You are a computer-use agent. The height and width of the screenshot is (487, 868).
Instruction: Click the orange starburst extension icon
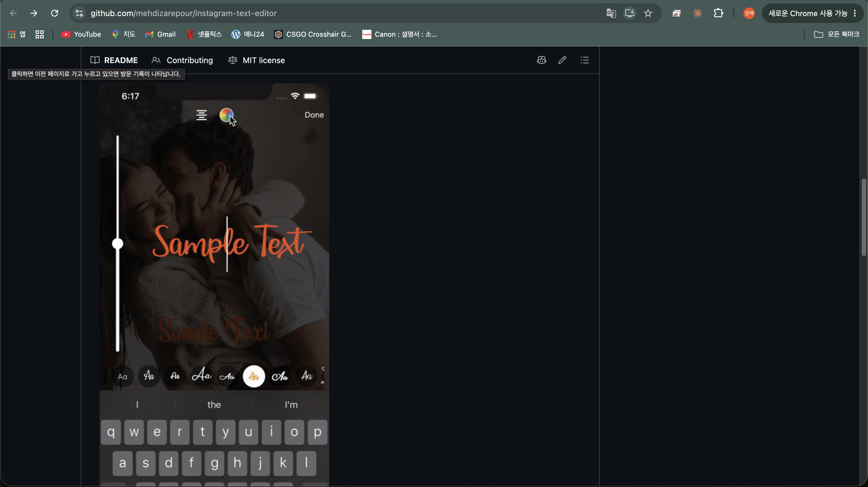(697, 13)
